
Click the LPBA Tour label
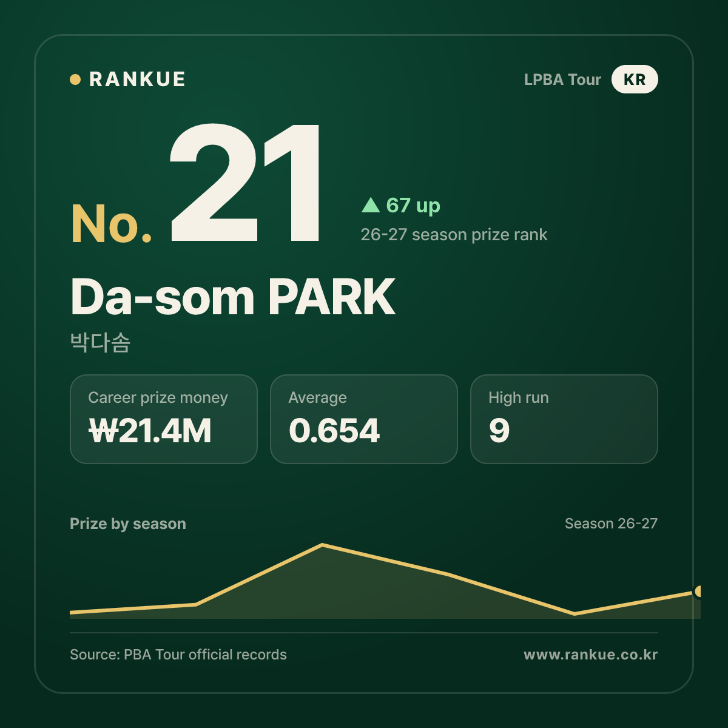[562, 79]
